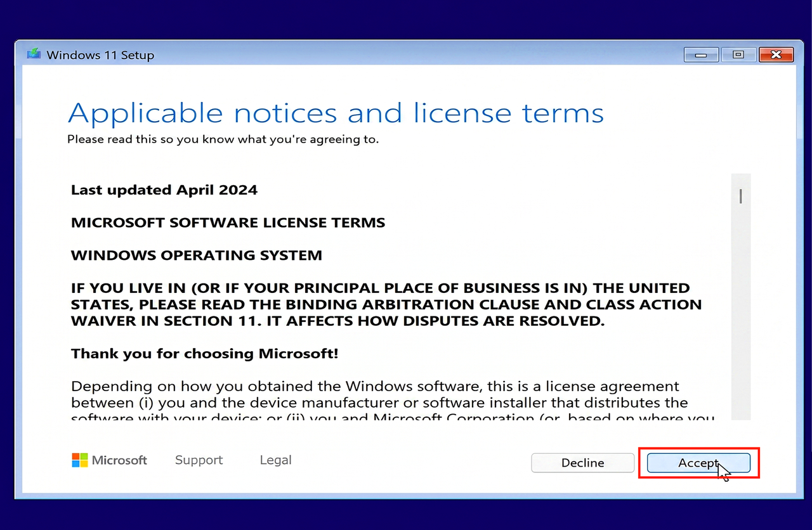Viewport: 812px width, 530px height.
Task: Click the 'Last updated April 2024' line
Action: tap(164, 190)
